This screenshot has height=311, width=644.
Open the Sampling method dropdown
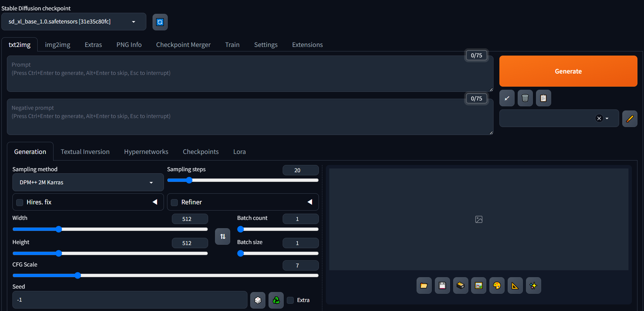point(88,182)
